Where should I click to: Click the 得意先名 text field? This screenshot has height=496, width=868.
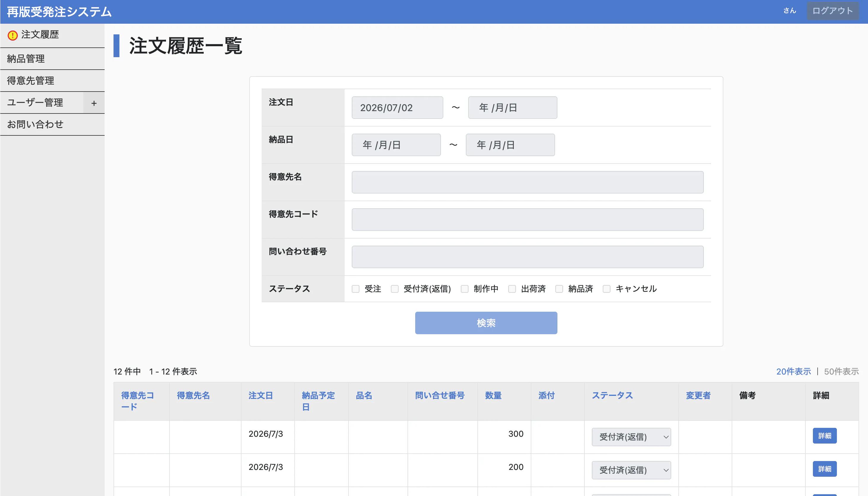click(x=527, y=182)
